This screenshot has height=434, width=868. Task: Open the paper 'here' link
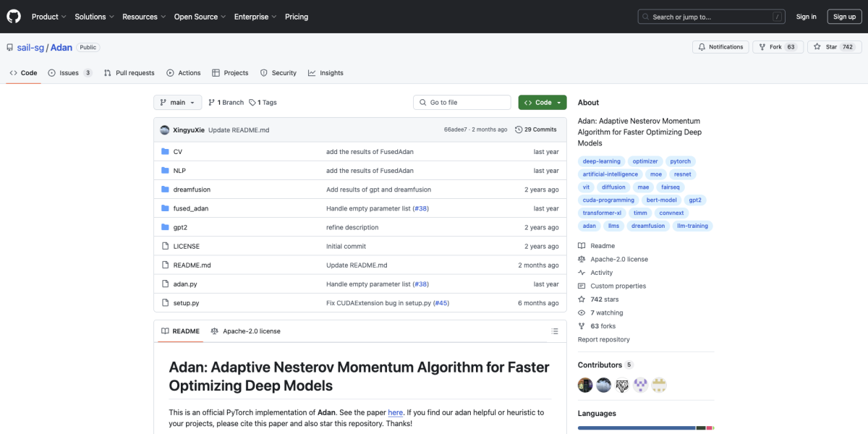tap(395, 412)
